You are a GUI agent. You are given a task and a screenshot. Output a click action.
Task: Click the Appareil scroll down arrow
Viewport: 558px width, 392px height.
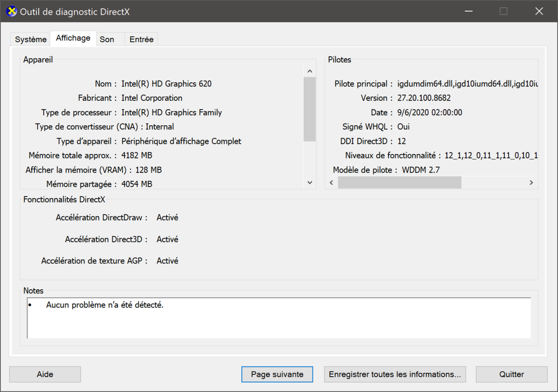310,183
